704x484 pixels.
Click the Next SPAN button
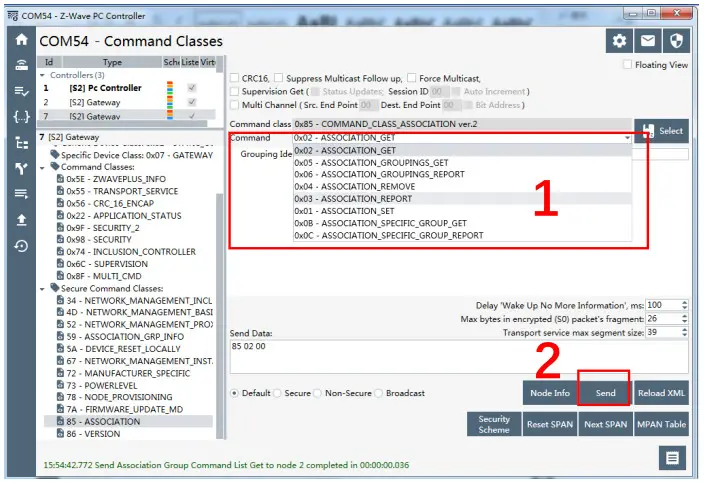pos(605,424)
